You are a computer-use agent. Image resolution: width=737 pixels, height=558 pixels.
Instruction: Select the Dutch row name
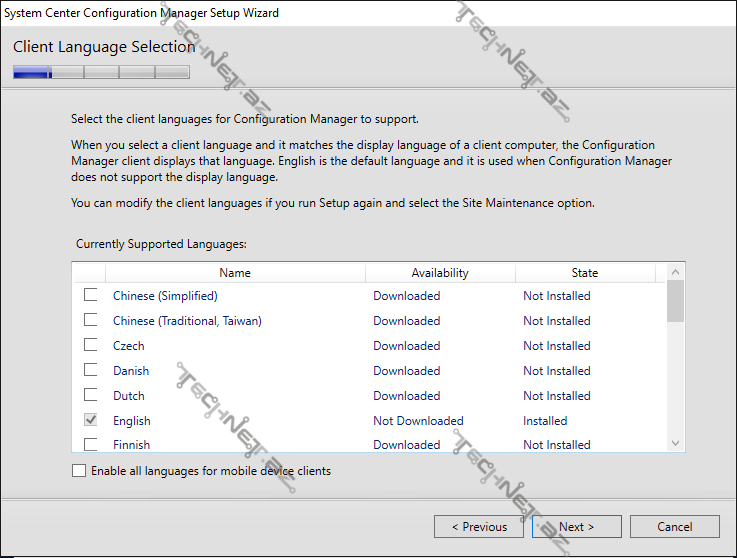(x=129, y=396)
